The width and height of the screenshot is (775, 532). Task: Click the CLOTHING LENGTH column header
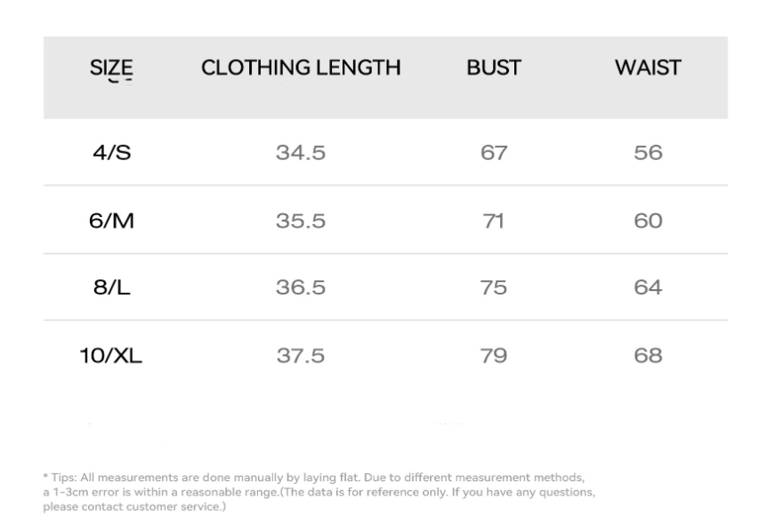click(301, 68)
